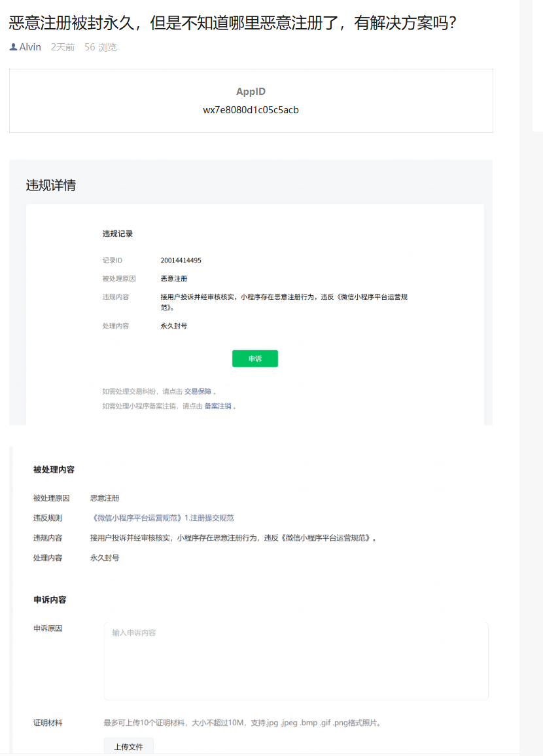Click the 56 浏览 view count
543x756 pixels.
tap(101, 46)
